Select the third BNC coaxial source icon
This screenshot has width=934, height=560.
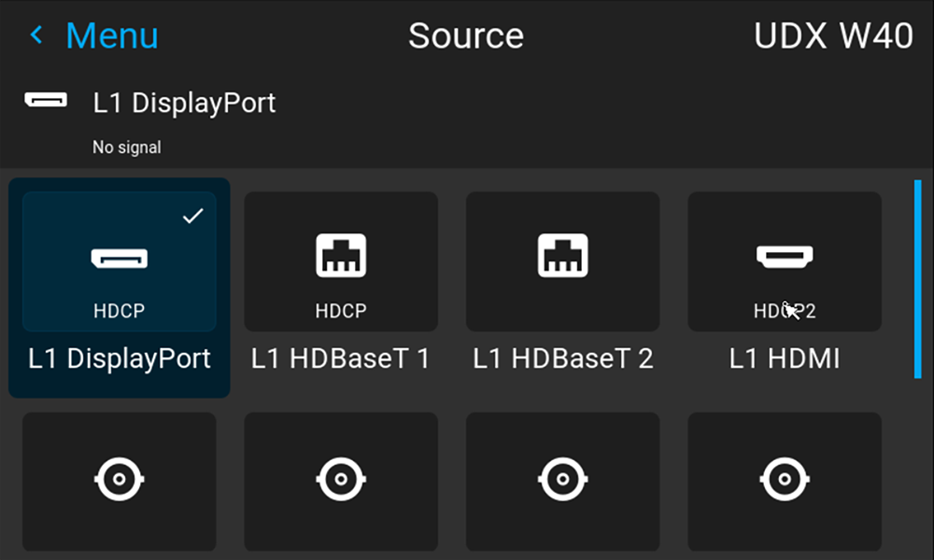(563, 479)
